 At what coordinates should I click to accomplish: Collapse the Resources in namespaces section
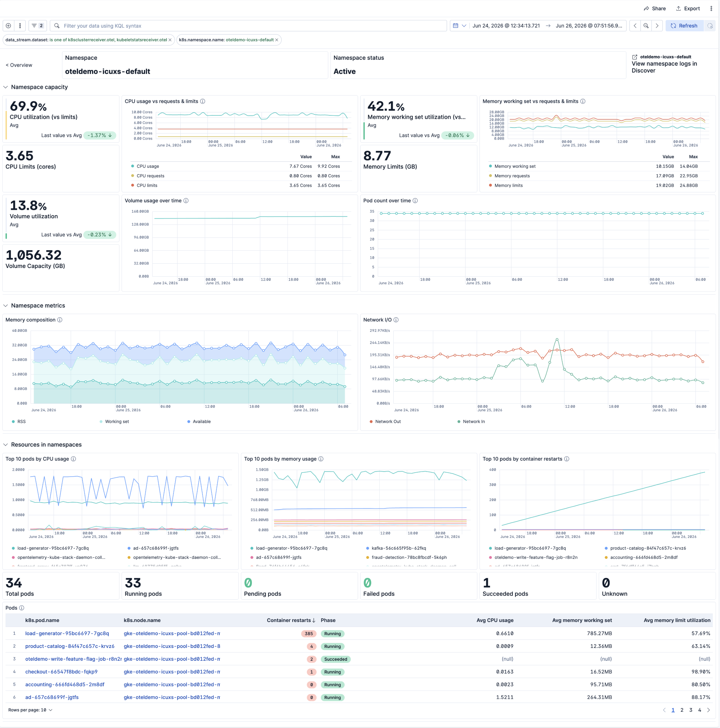[6, 445]
